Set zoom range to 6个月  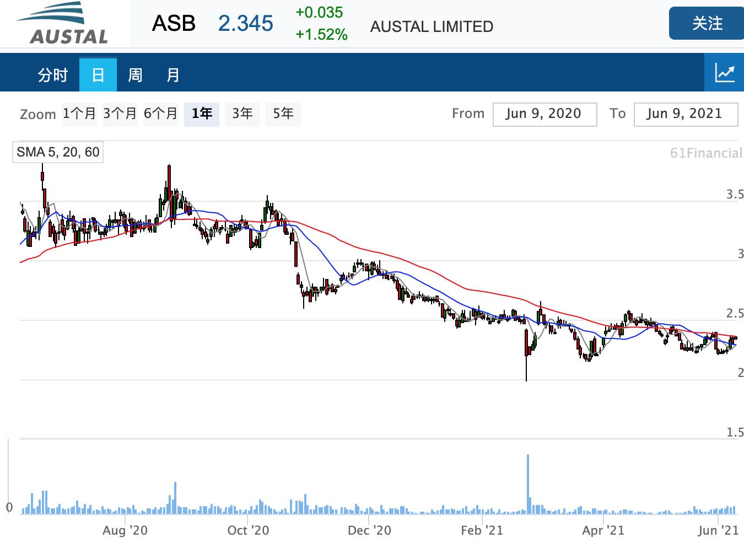click(160, 114)
